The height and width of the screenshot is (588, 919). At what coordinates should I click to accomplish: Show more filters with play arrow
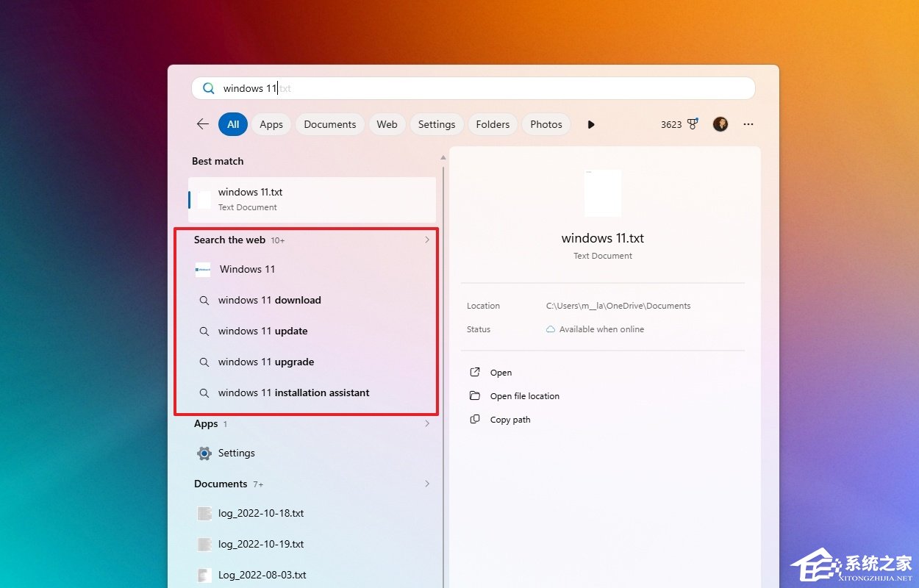click(591, 124)
